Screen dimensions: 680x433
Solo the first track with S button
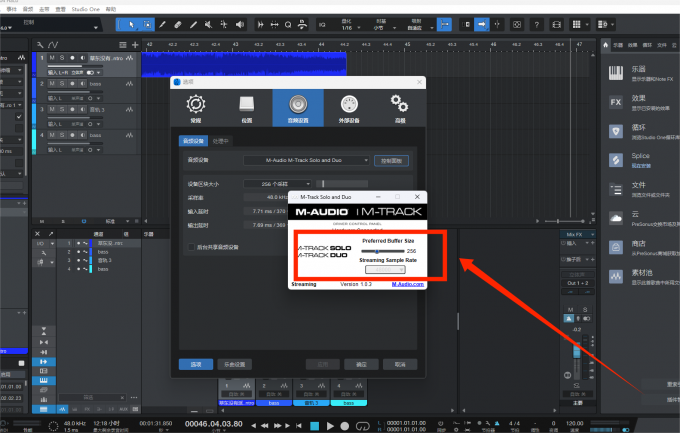click(62, 57)
